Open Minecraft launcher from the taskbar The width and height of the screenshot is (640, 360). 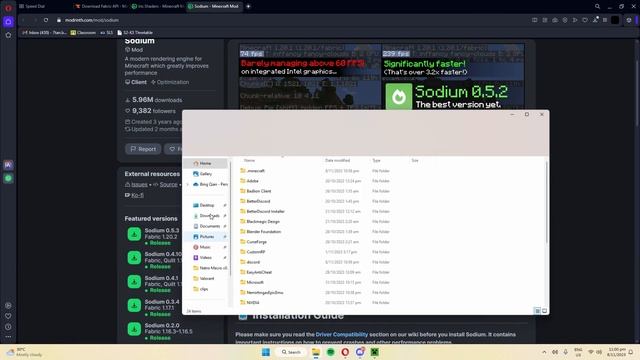point(375,352)
